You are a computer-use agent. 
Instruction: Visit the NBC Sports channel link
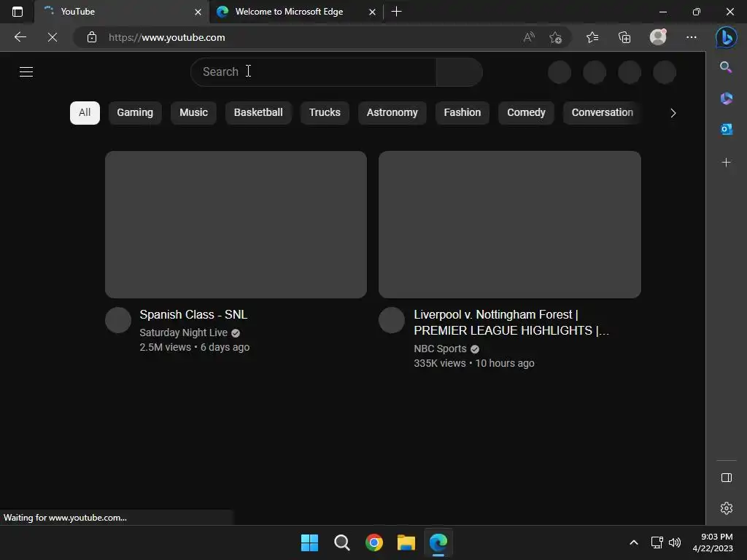[x=440, y=349]
